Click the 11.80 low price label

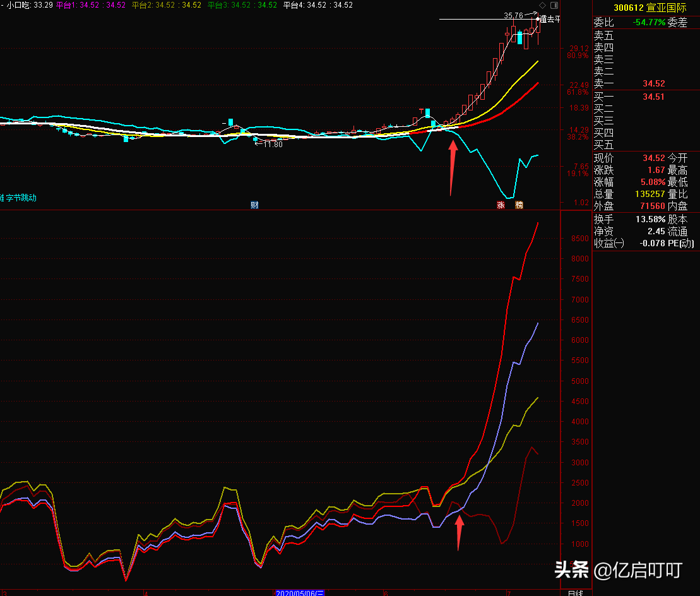tap(271, 144)
